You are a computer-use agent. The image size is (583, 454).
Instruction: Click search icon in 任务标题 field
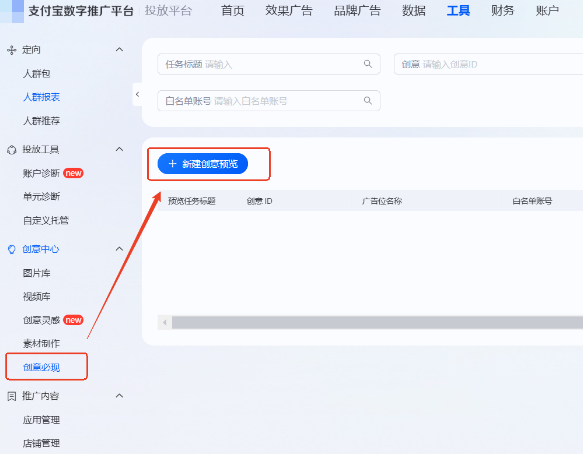[368, 64]
